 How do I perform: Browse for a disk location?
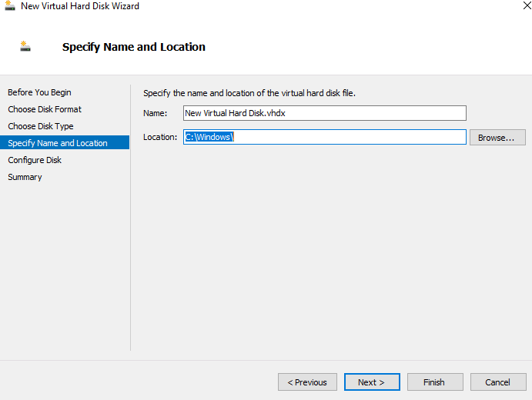(497, 137)
